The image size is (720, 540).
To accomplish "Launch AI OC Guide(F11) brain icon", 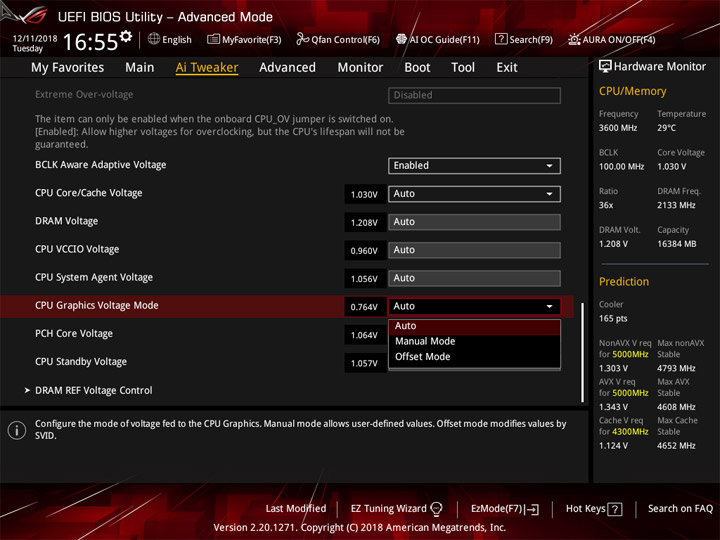I will 401,39.
